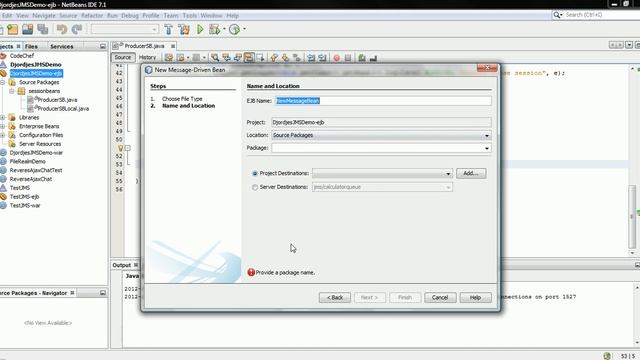
Task: Open the Refactor menu
Action: [92, 16]
